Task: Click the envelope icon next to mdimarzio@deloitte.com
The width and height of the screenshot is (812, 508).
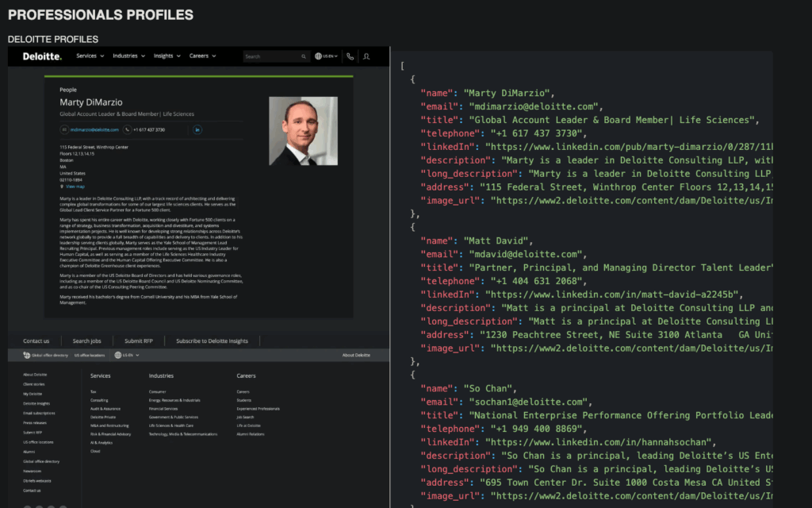Action: tap(64, 129)
